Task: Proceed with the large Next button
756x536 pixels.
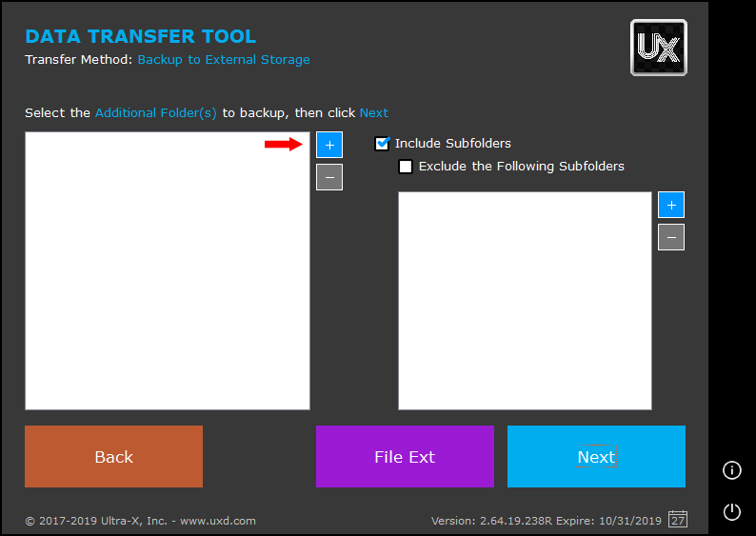Action: [x=596, y=457]
